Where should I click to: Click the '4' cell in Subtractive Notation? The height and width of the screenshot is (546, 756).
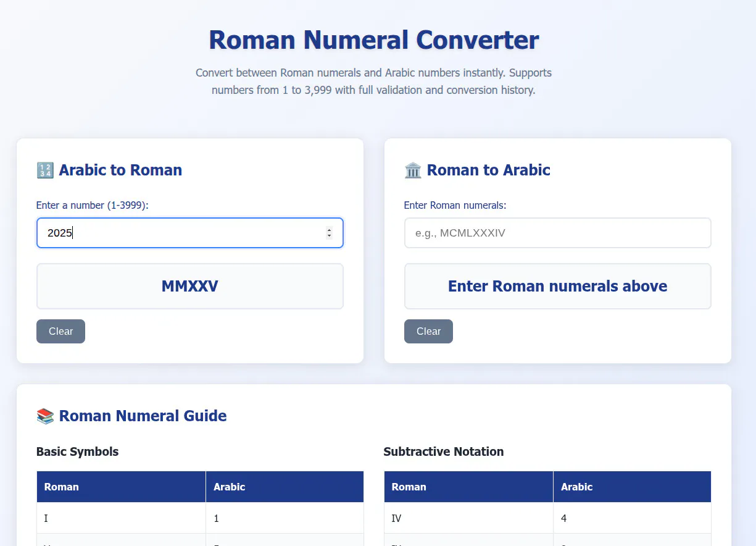632,518
